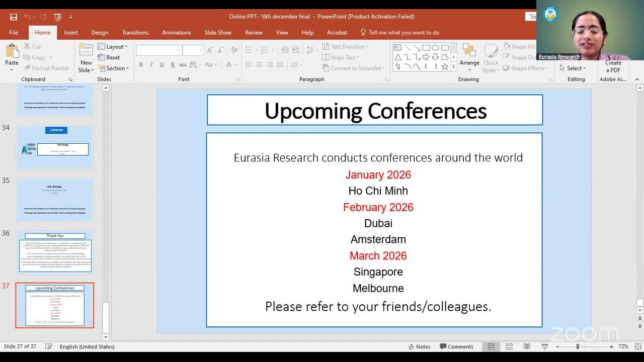Image resolution: width=644 pixels, height=362 pixels.
Task: Toggle Align Right paragraph alignment
Action: click(270, 64)
